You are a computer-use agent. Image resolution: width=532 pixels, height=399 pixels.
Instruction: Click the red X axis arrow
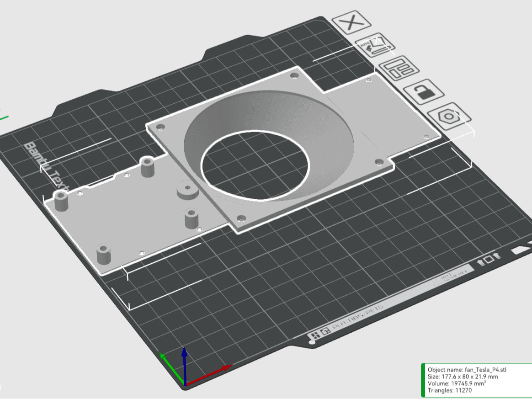pyautogui.click(x=209, y=375)
